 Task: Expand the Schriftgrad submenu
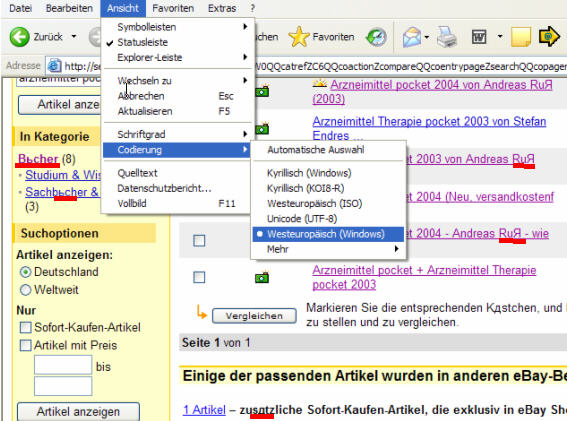[177, 134]
